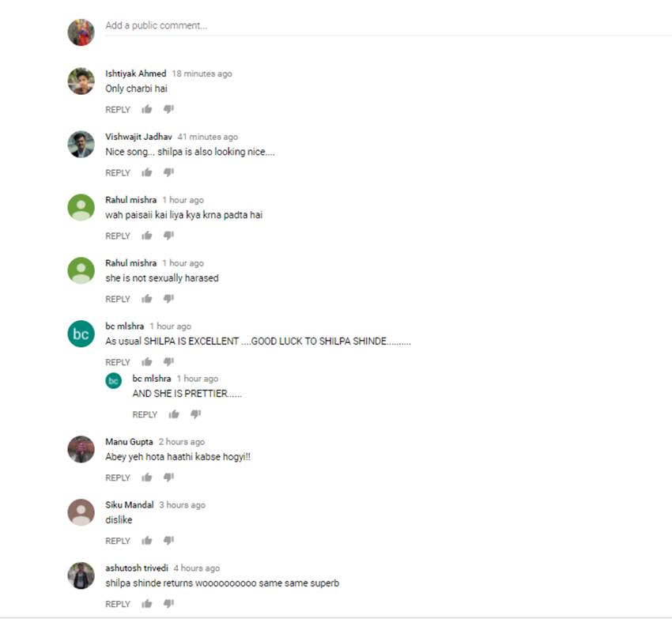Like ashutosh trivedi's "shilpa shinde returns" comment

147,603
